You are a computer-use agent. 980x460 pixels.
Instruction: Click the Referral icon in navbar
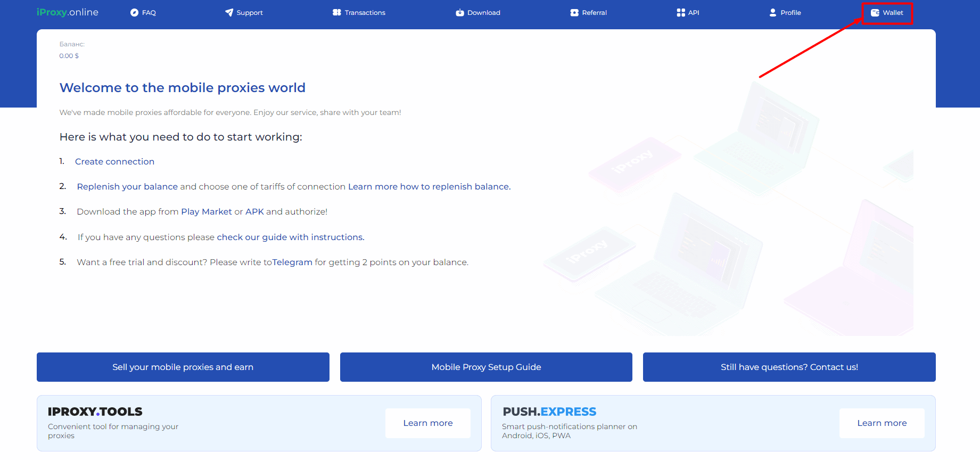tap(574, 13)
